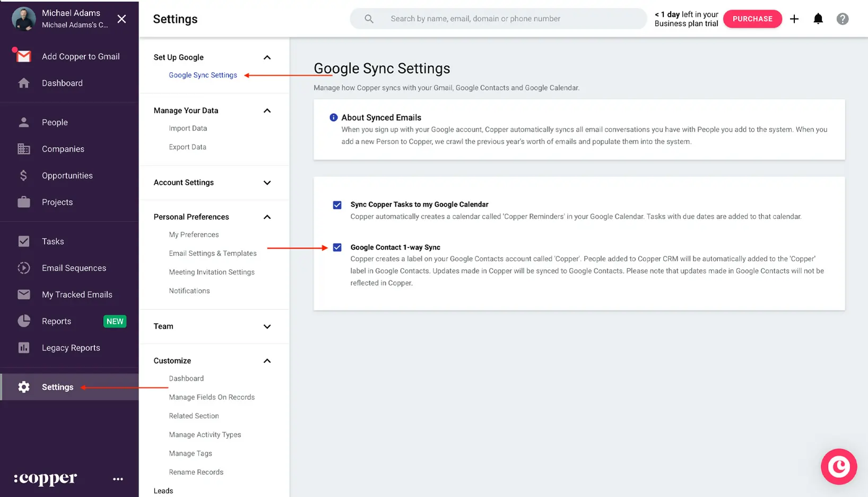Viewport: 868px width, 497px height.
Task: Open the Projects section
Action: [x=57, y=202]
